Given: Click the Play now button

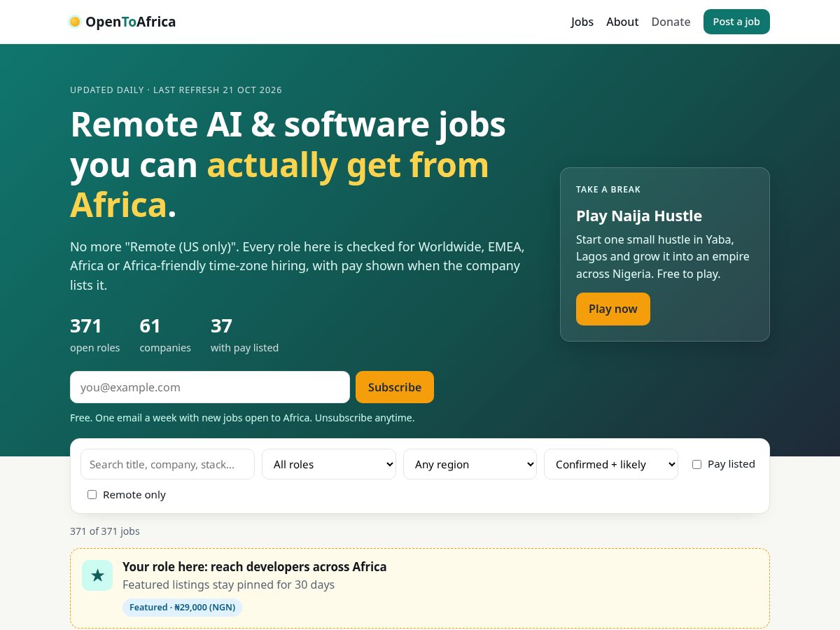Looking at the screenshot, I should pyautogui.click(x=613, y=309).
